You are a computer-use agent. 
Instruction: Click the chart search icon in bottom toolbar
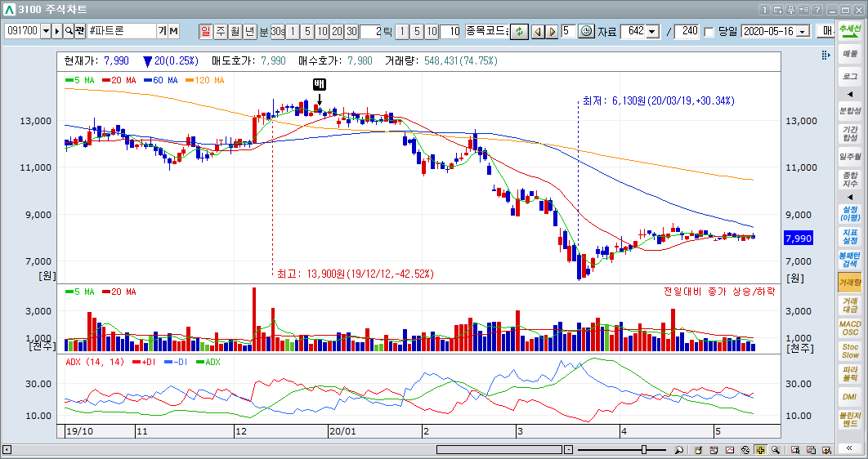click(x=795, y=450)
